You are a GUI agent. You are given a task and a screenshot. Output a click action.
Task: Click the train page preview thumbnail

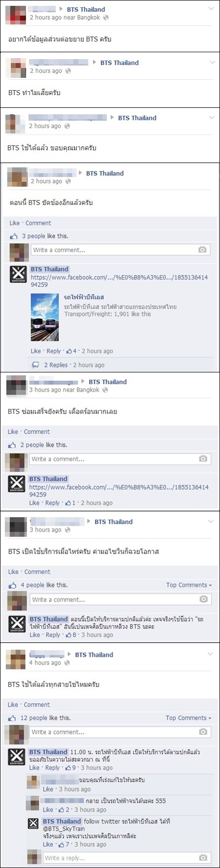[x=45, y=317]
